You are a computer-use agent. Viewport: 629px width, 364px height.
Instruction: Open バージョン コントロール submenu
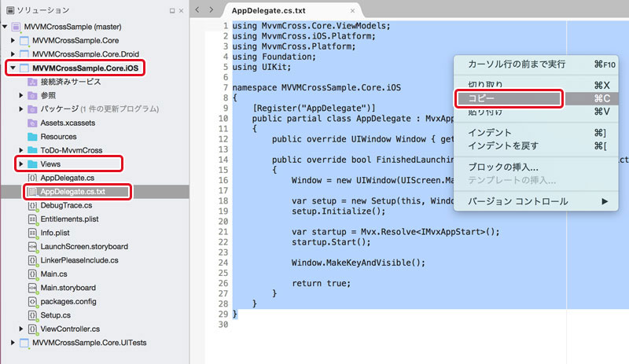[x=536, y=201]
